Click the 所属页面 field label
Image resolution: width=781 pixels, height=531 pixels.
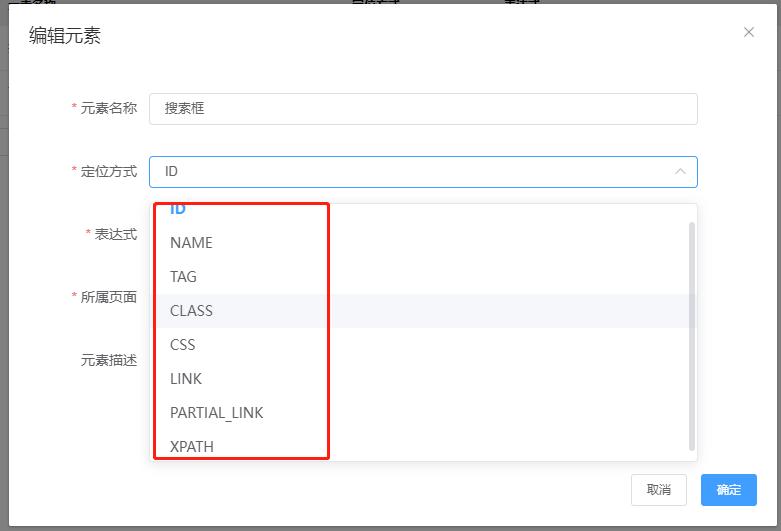point(108,297)
